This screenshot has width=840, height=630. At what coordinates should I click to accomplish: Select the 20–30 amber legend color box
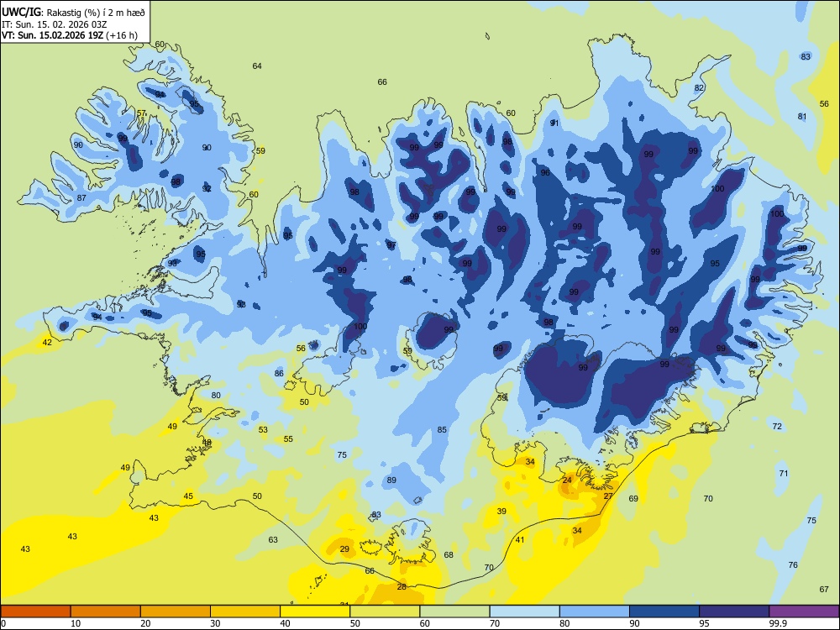tap(176, 612)
